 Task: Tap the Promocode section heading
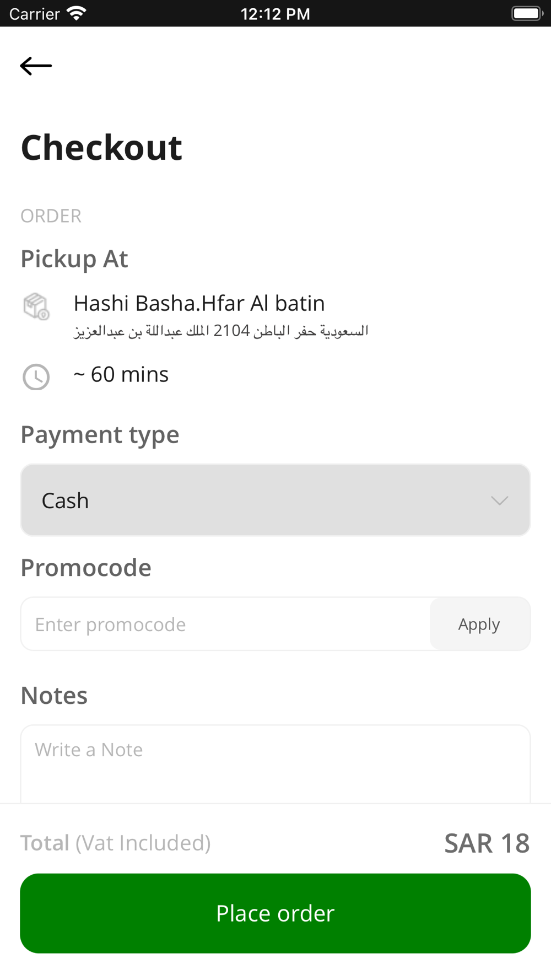click(x=86, y=568)
